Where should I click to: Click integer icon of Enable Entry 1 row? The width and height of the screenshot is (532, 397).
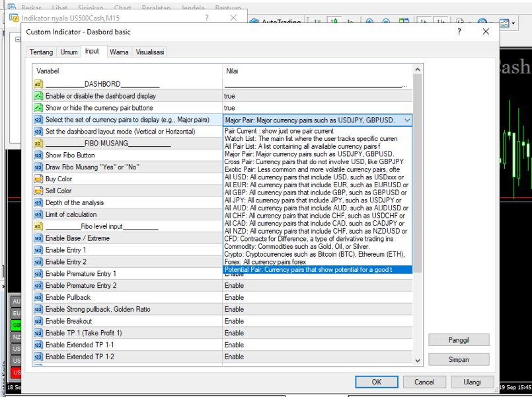click(38, 250)
